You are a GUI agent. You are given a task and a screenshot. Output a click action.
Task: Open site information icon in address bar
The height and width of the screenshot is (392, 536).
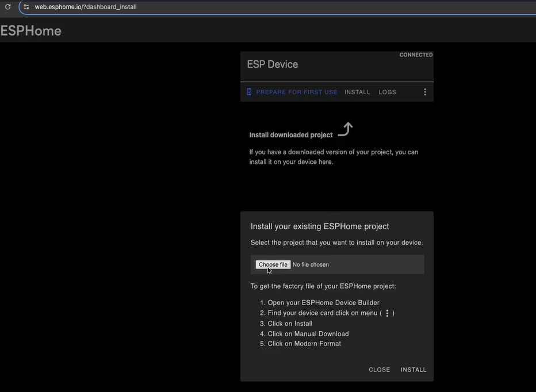point(26,7)
